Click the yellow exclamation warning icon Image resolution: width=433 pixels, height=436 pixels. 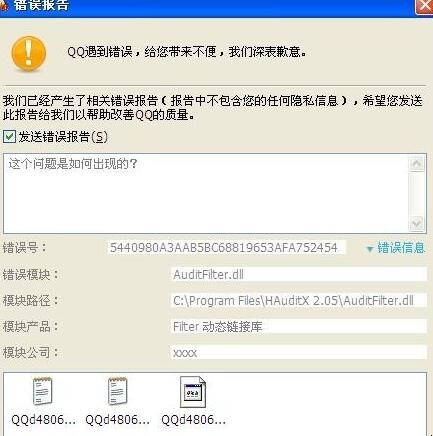[x=28, y=54]
